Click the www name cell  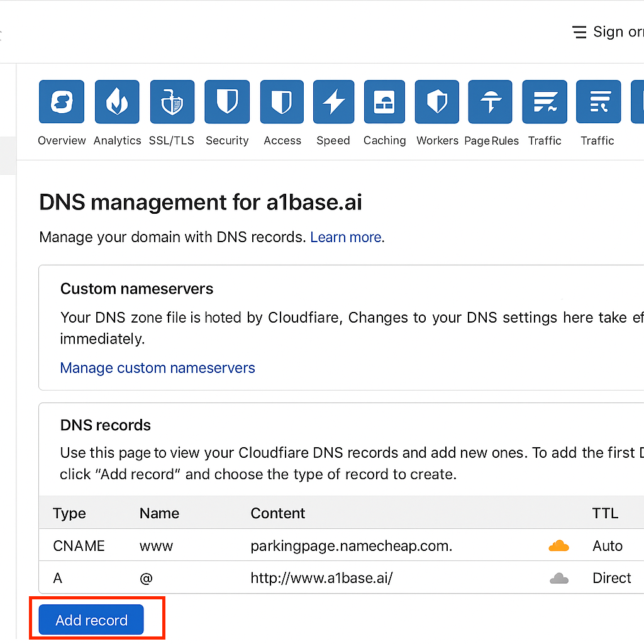click(157, 547)
